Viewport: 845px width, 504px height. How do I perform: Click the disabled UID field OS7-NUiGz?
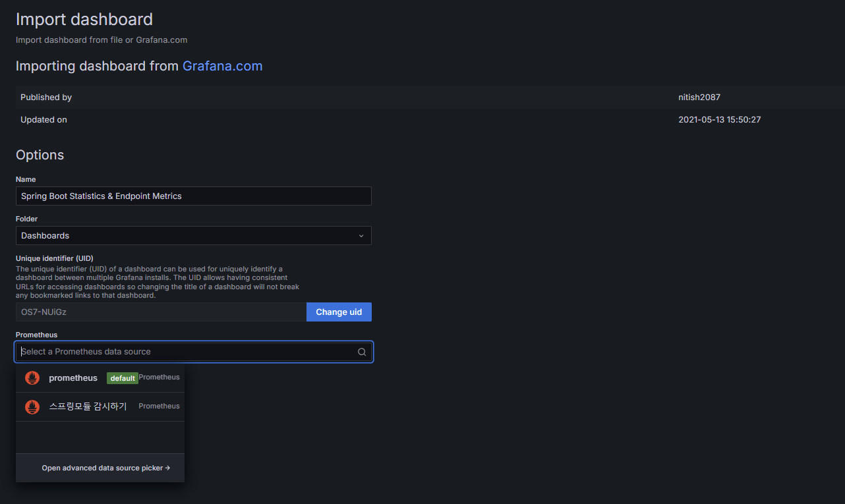click(x=161, y=312)
